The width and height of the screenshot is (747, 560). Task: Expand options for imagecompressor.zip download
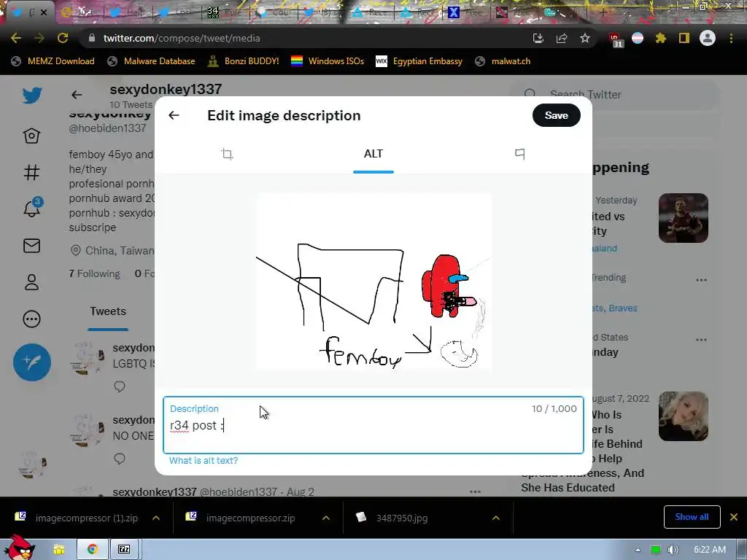click(326, 518)
